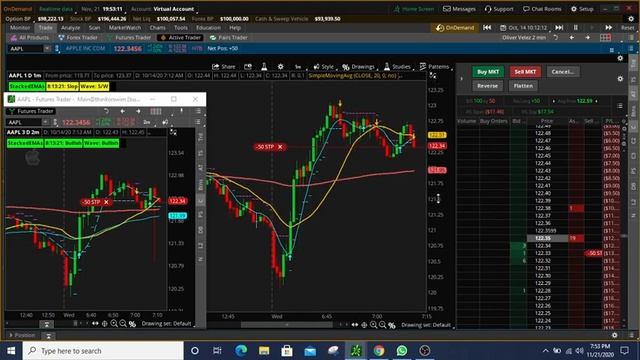
Task: Open AAPL symbol dropdown in main window
Action: pyautogui.click(x=47, y=49)
